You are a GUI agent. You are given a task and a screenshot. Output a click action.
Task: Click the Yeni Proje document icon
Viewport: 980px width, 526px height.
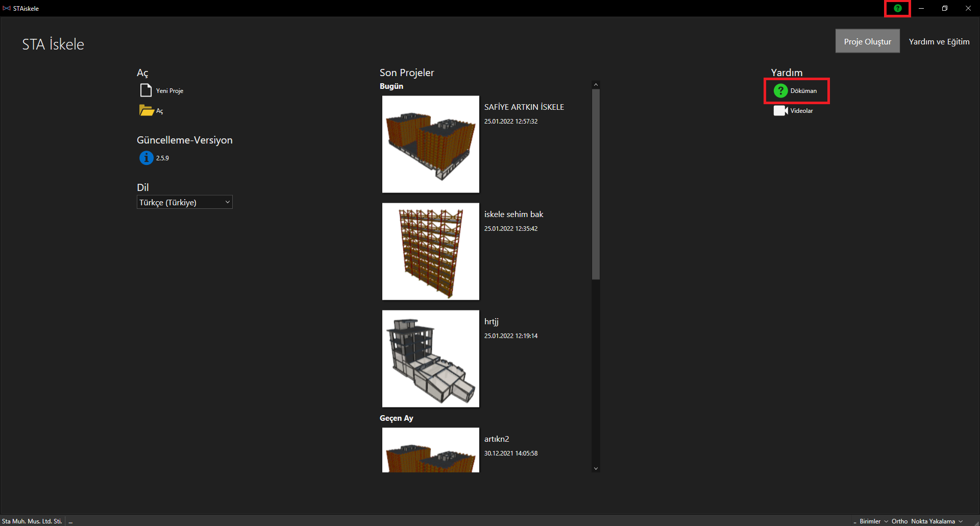pos(146,90)
